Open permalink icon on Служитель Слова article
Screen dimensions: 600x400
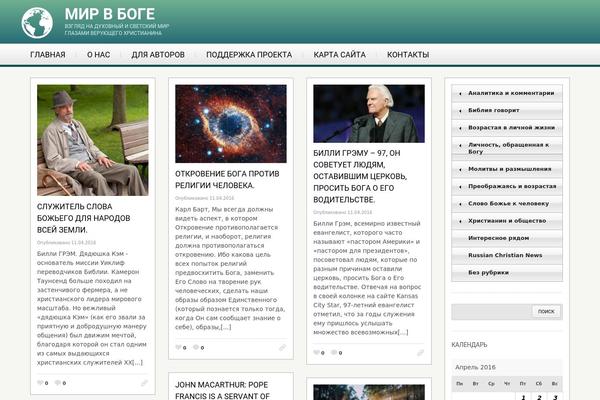click(x=144, y=383)
